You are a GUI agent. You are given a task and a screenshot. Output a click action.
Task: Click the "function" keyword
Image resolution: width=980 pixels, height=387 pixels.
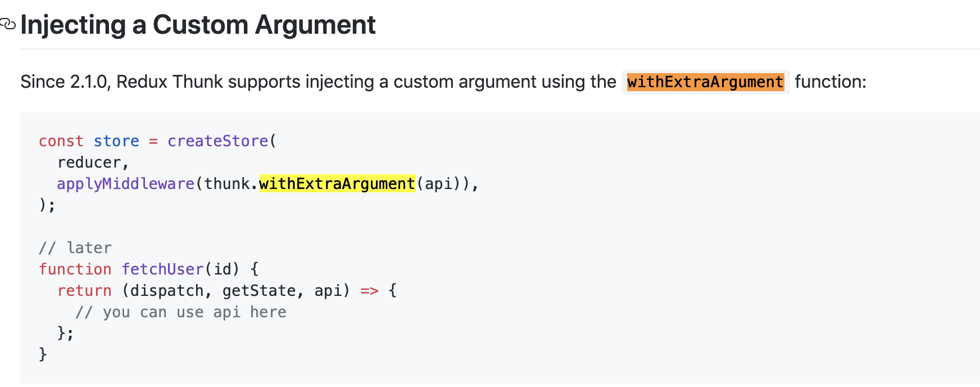tap(75, 269)
